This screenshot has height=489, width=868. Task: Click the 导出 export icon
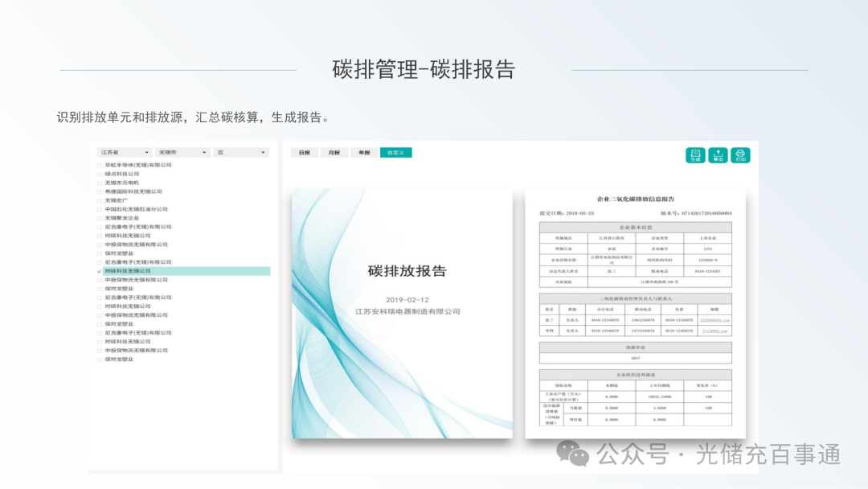[718, 155]
